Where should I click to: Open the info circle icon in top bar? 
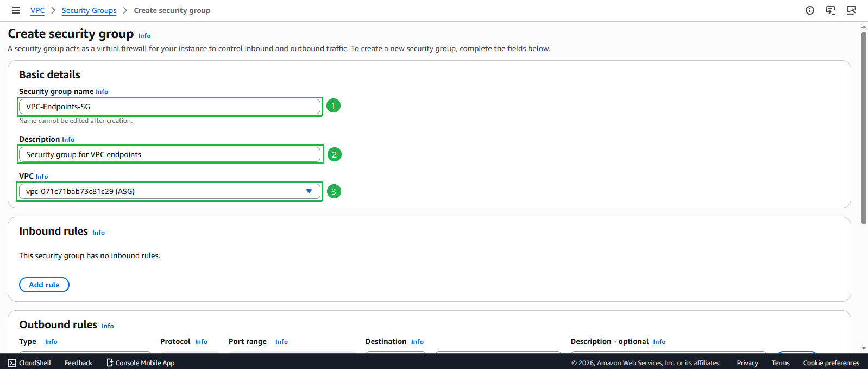(810, 10)
